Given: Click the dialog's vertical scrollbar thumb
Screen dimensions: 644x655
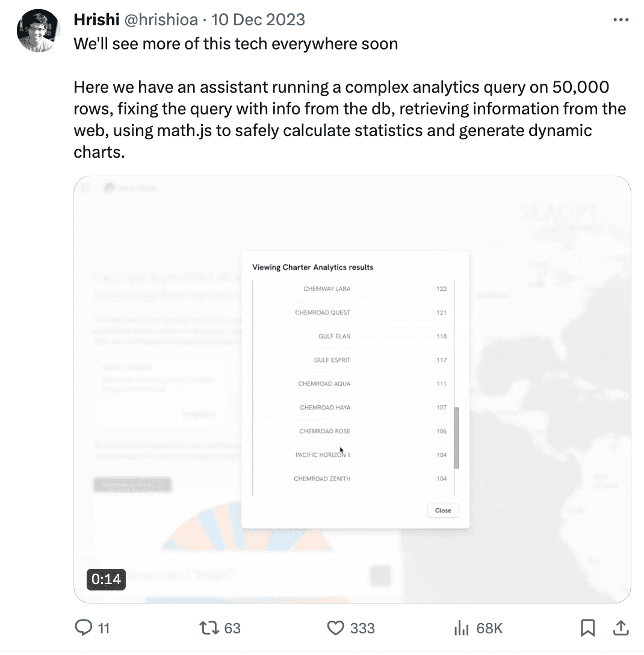Looking at the screenshot, I should click(x=456, y=438).
